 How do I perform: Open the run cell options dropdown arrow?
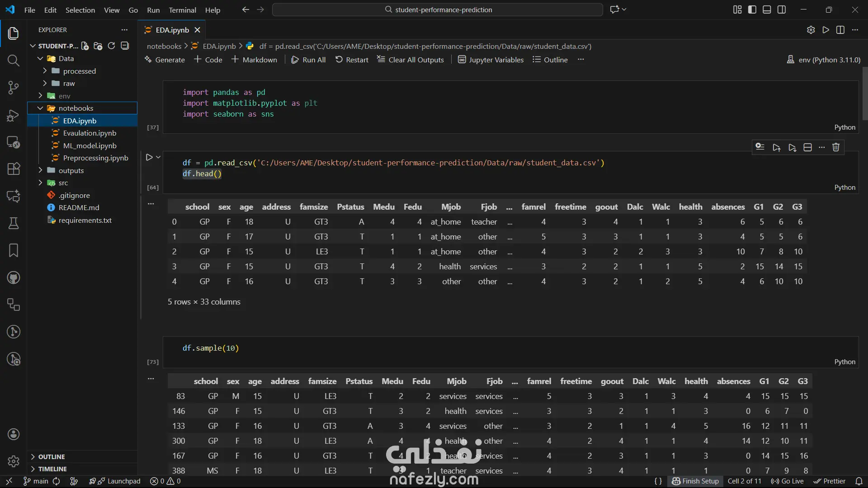(x=158, y=157)
